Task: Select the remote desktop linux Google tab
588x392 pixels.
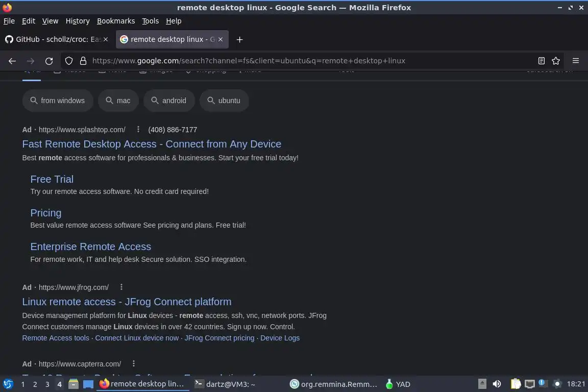Action: click(x=172, y=39)
